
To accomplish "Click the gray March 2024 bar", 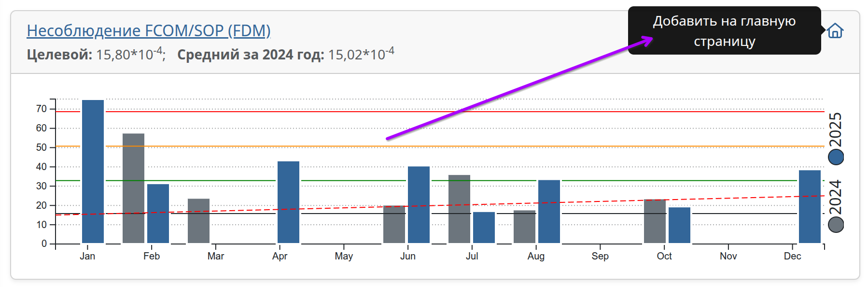I will pos(198,221).
